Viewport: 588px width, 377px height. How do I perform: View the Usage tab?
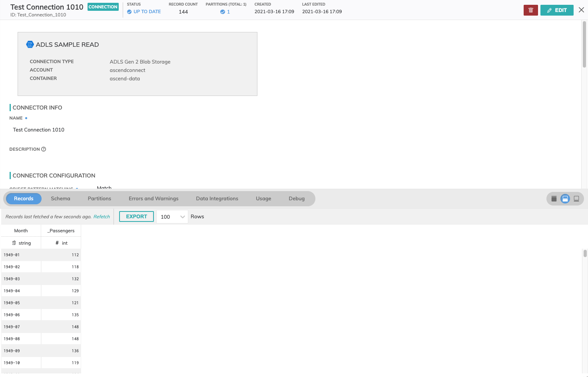(263, 199)
